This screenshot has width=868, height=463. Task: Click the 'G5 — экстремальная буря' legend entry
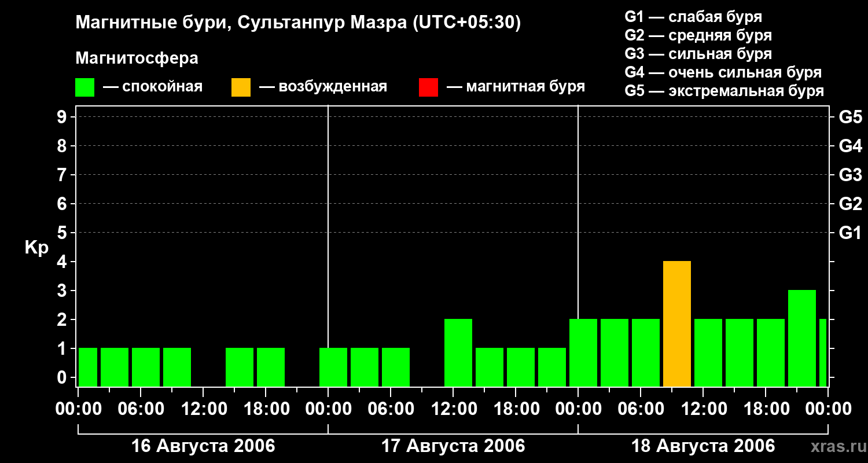(724, 91)
